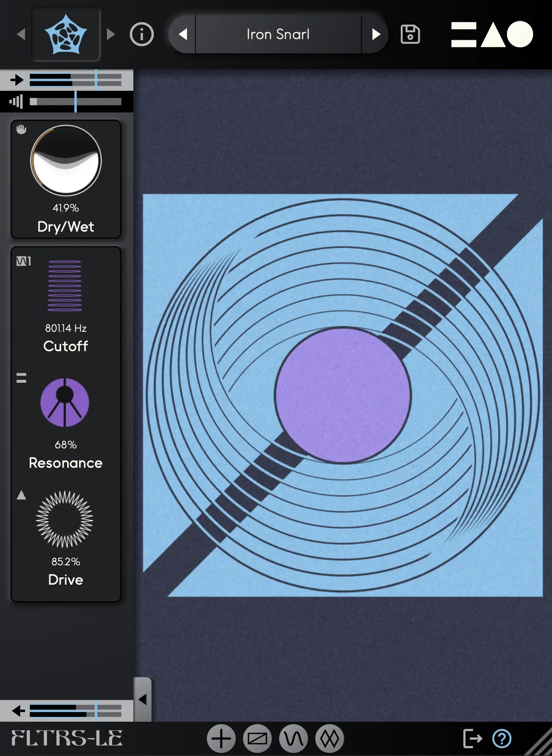Click the hand icon on Dry/Wet
Screen dimensions: 552x756
21,129
